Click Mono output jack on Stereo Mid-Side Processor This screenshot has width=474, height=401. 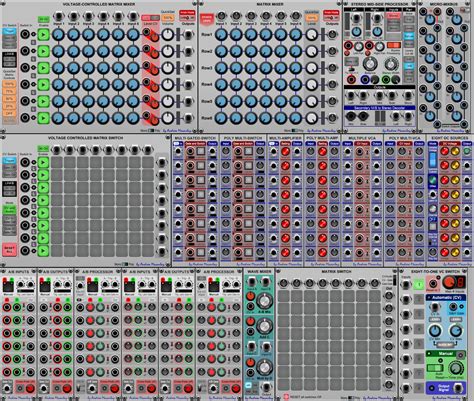point(408,96)
